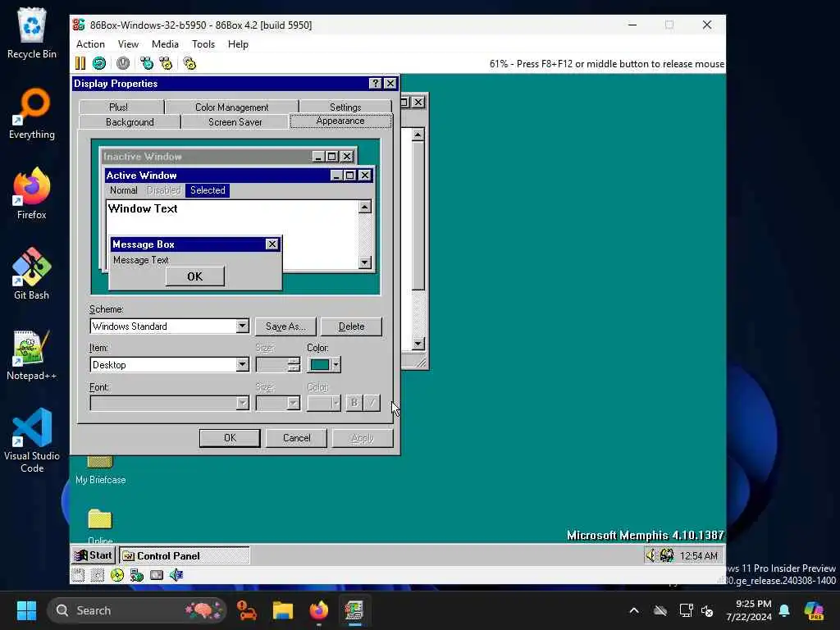Click the teal Ctrl+Alt+Del icon in 86Box toolbar
The width and height of the screenshot is (840, 630).
146,63
